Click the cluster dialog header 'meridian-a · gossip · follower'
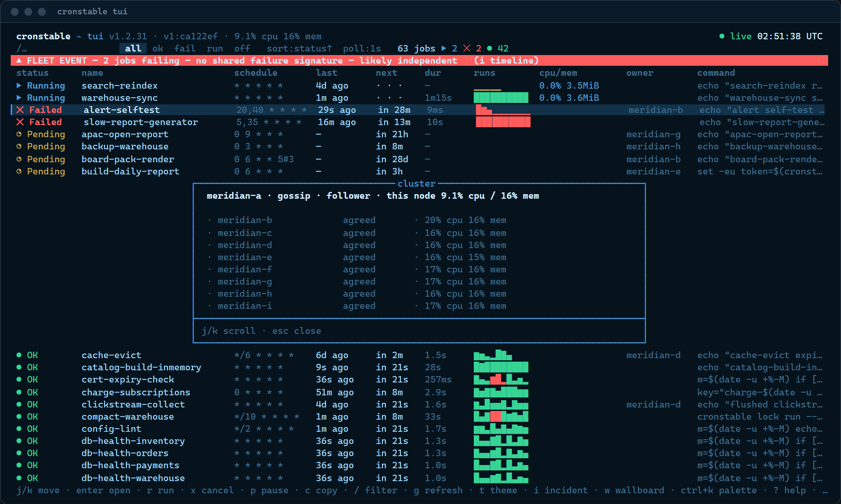The height and width of the screenshot is (504, 841). (288, 196)
